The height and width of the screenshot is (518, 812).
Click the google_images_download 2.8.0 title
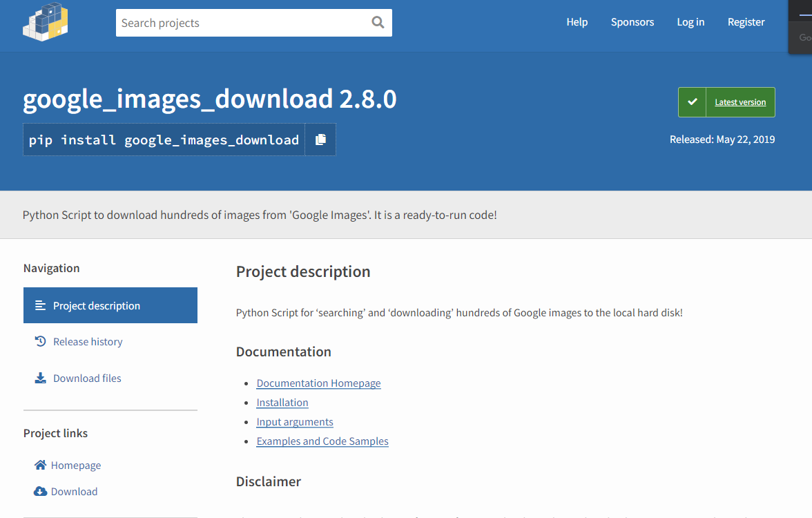pyautogui.click(x=210, y=99)
